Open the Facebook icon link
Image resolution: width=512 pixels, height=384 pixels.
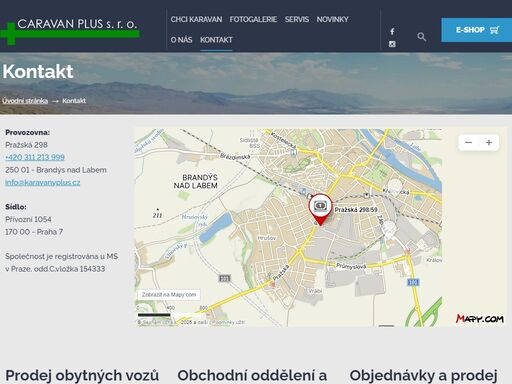point(392,32)
